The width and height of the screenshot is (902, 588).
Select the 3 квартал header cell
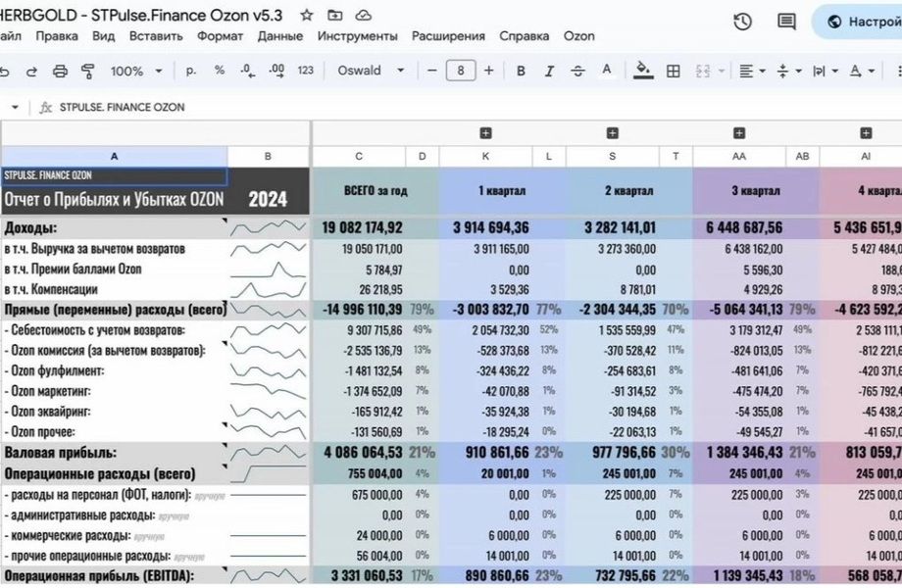point(756,191)
